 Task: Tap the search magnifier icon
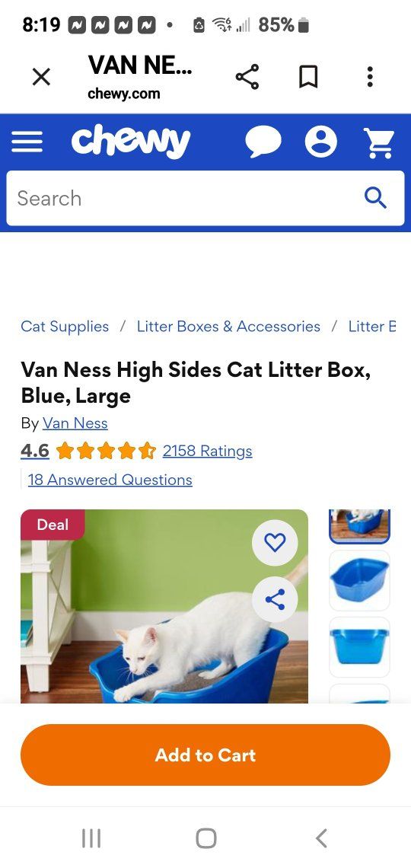pos(375,198)
